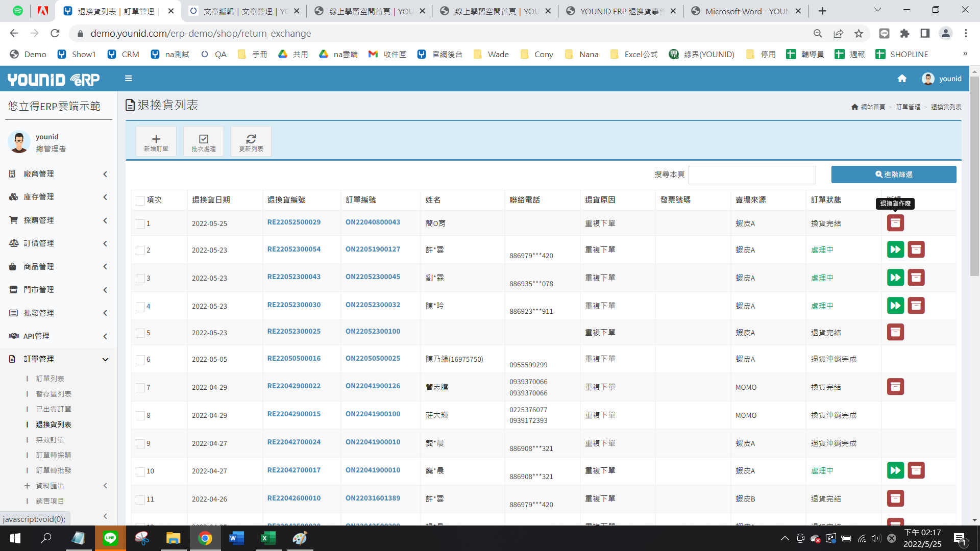Toggle the hamburger sidebar menu icon
This screenshot has width=980, height=551.
pyautogui.click(x=129, y=79)
